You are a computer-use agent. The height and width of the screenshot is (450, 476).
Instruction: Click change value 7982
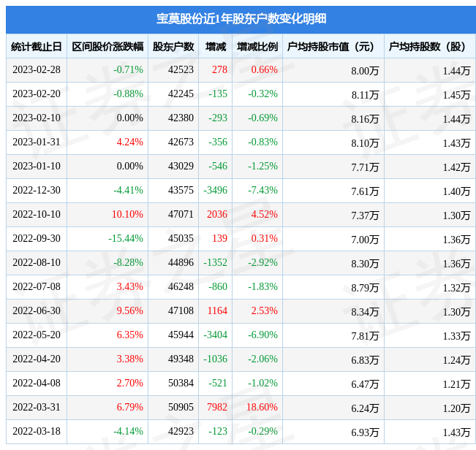217,407
